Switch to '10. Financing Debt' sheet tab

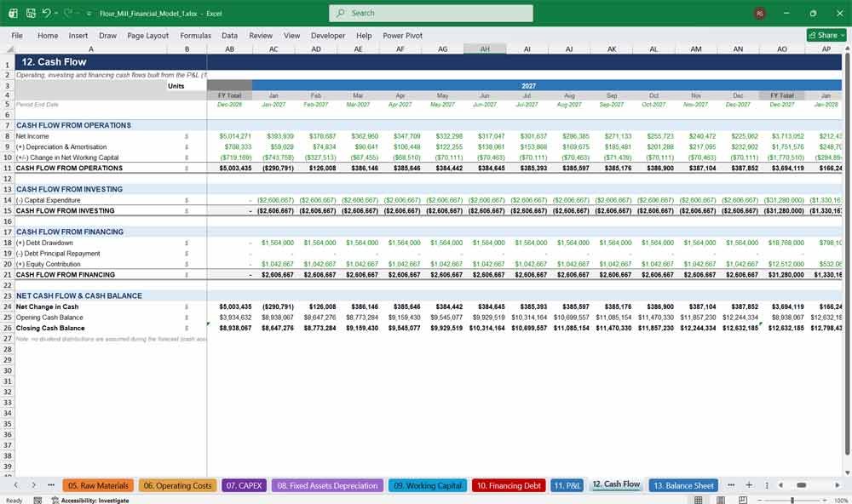point(509,485)
